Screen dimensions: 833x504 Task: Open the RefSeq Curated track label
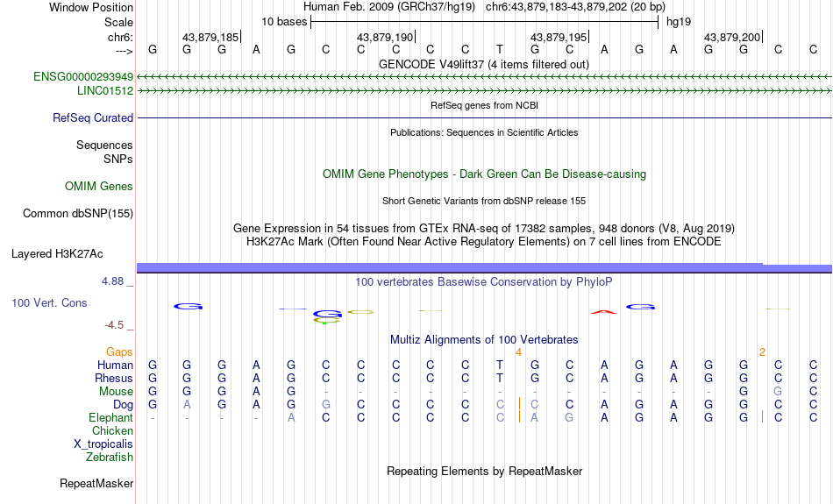coord(93,118)
